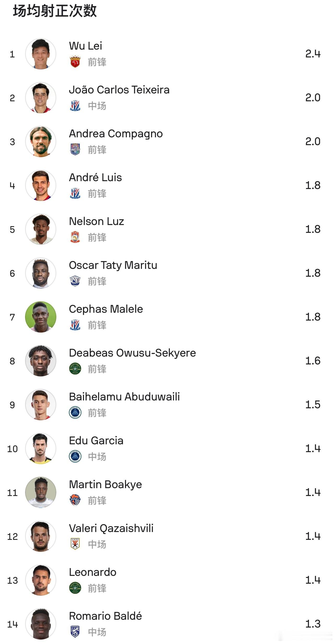
Task: Click Oscar Taty Maritu's team badge
Action: pyautogui.click(x=75, y=281)
